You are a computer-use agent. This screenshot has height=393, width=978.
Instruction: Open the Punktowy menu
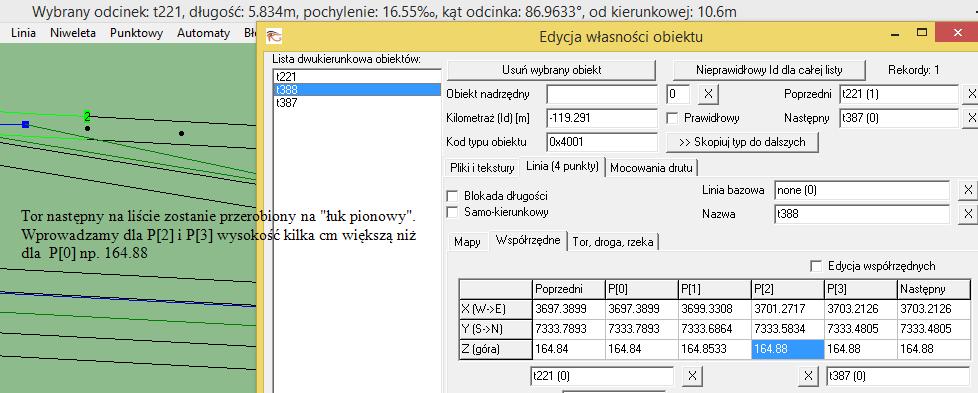click(x=137, y=33)
